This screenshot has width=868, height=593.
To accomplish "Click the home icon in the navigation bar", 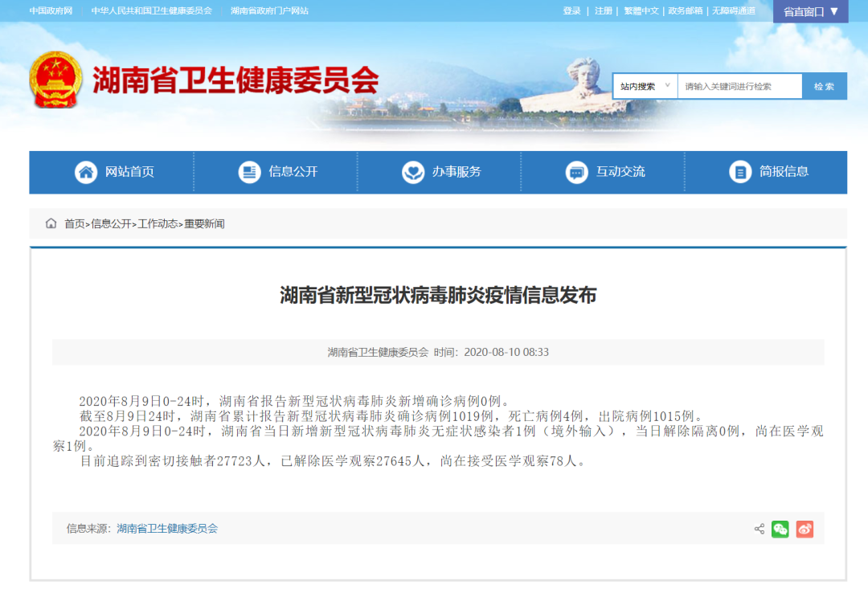I will click(85, 171).
